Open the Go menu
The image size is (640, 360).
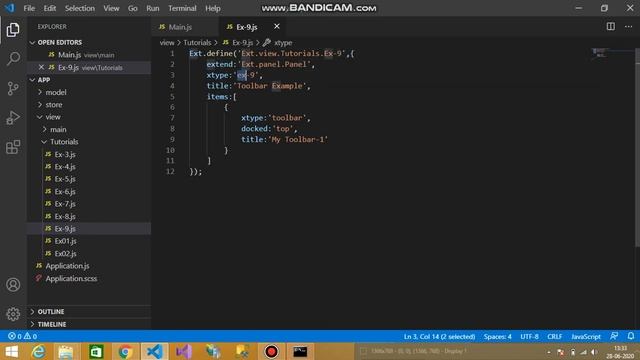[133, 8]
